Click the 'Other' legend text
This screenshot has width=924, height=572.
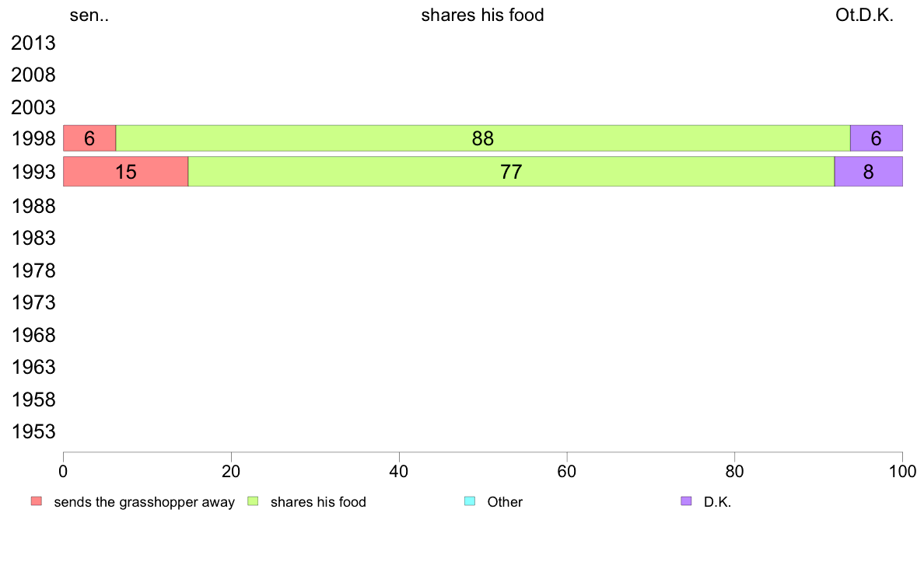pyautogui.click(x=505, y=502)
